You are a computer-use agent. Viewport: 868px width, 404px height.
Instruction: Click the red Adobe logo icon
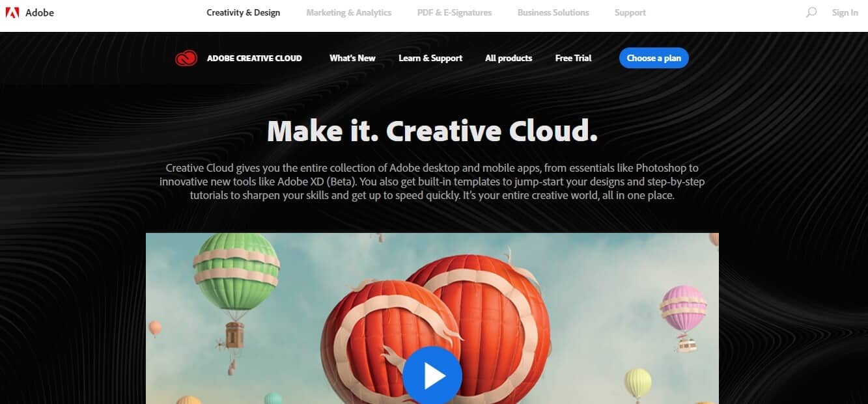pos(12,12)
